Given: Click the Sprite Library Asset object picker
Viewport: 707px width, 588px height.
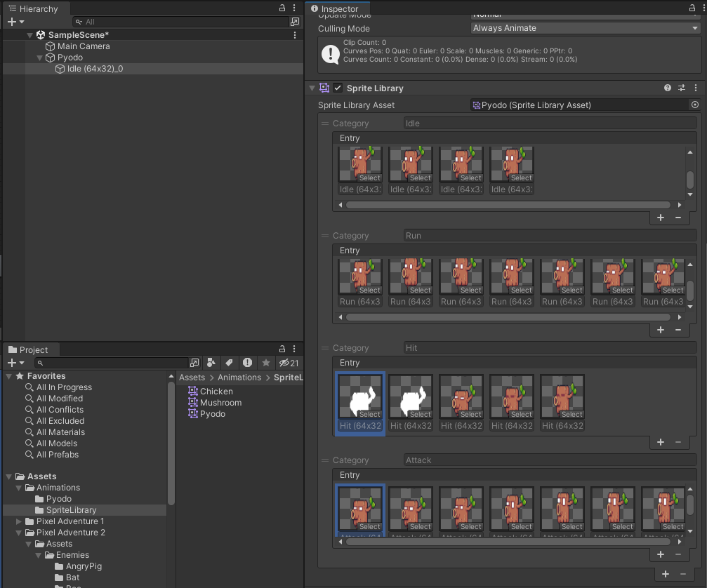Looking at the screenshot, I should (x=695, y=105).
